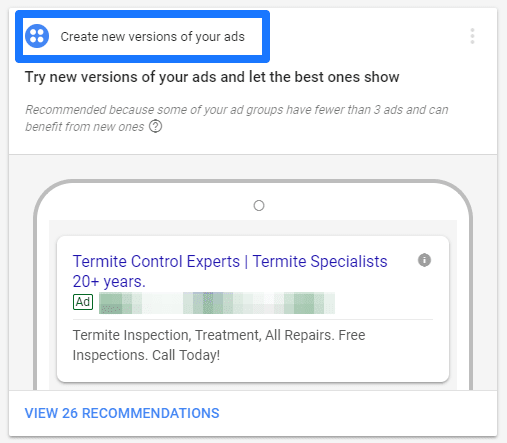
Task: Click the question mark help icon
Action: point(155,127)
